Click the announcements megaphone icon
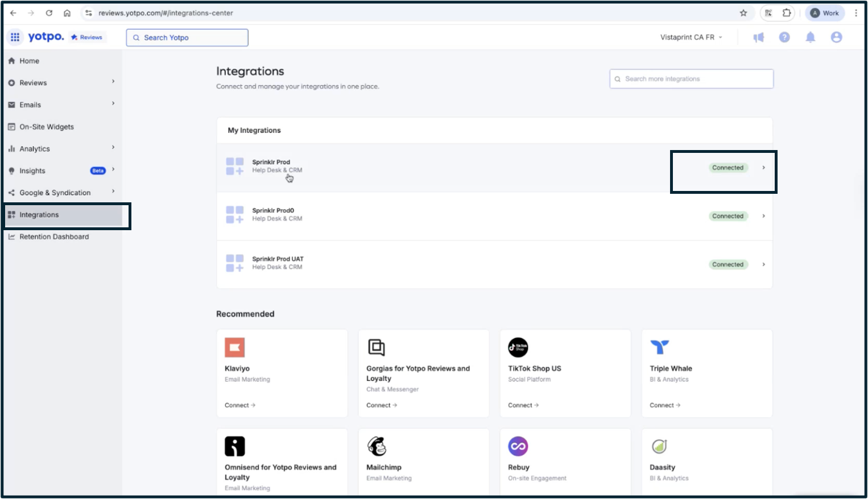Viewport: 868px width, 499px height. [x=759, y=38]
